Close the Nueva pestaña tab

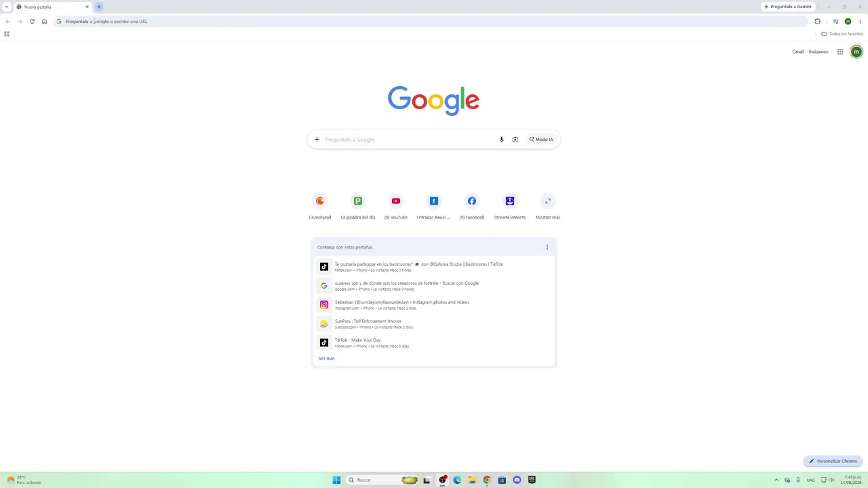(x=87, y=7)
